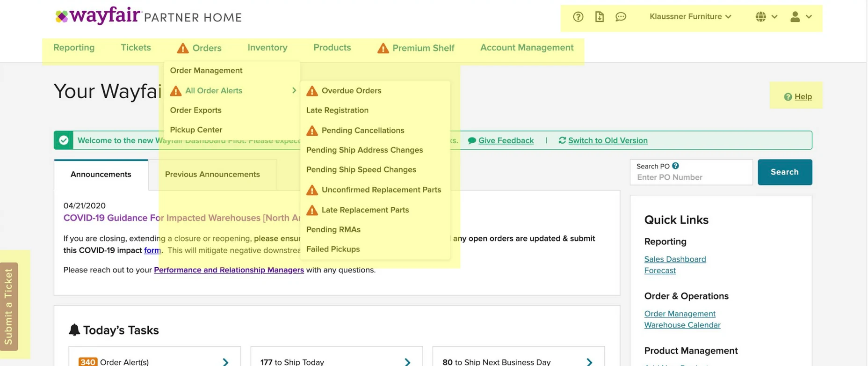Open the Account Management menu
This screenshot has height=366, width=868.
coord(527,48)
